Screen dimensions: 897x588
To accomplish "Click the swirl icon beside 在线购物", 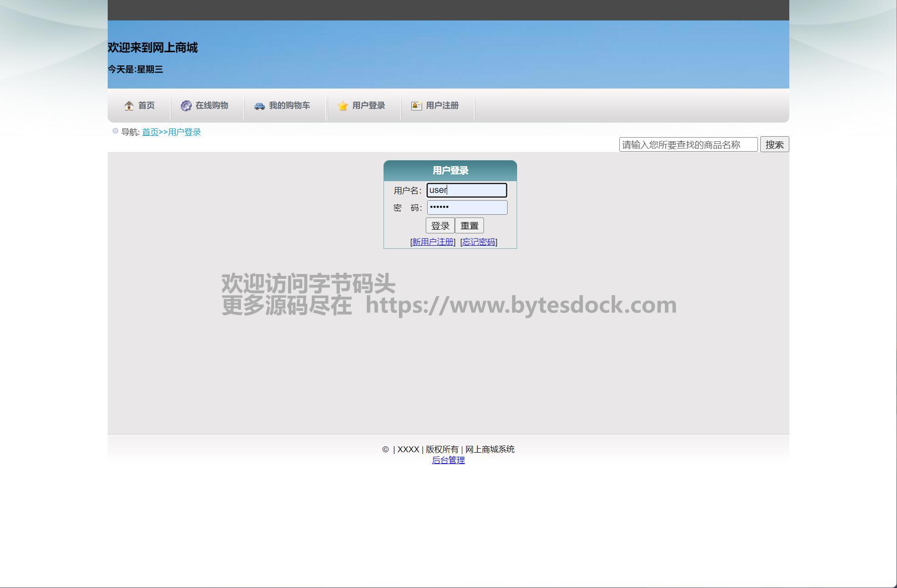I will pos(186,106).
